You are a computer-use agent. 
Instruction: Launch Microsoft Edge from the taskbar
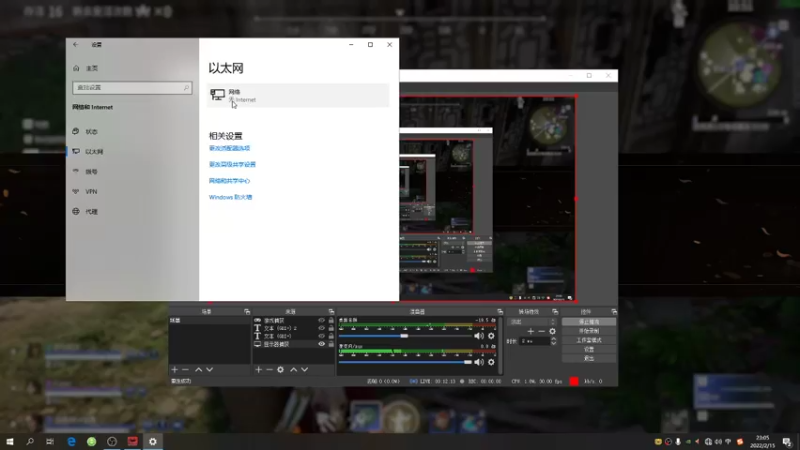click(x=71, y=441)
